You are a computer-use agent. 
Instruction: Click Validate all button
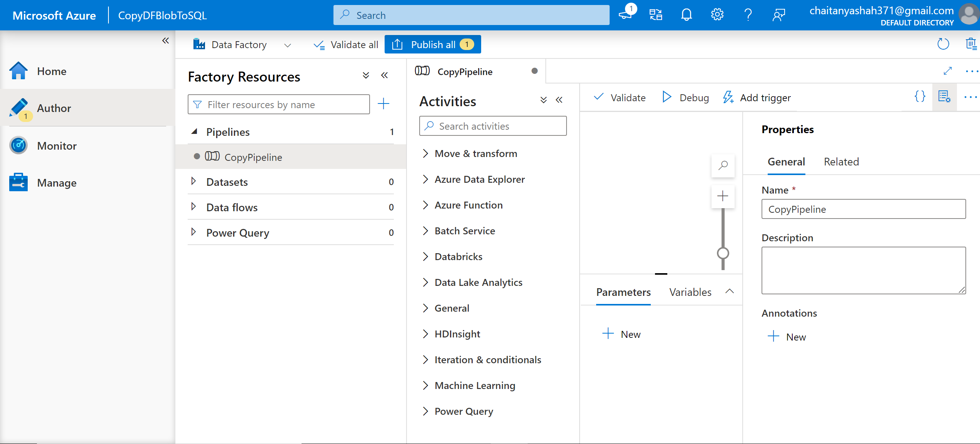[x=345, y=45]
